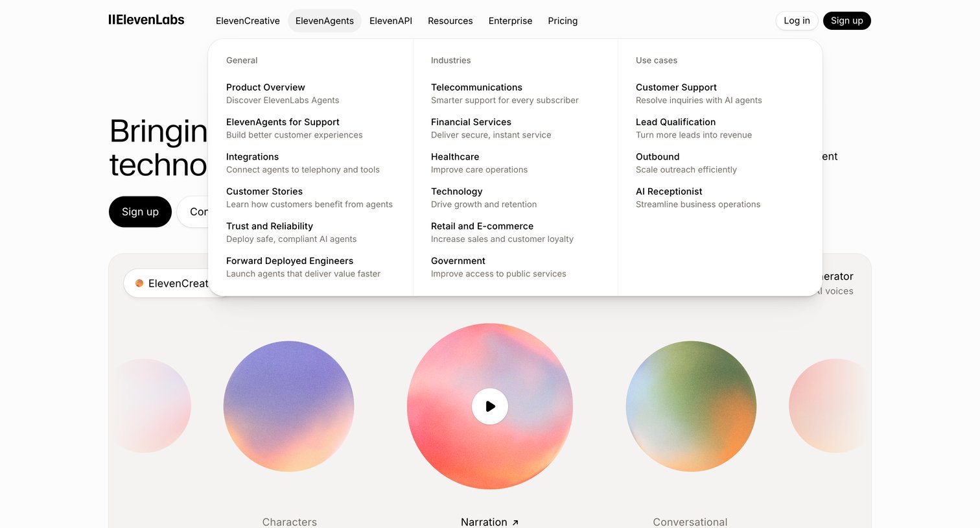Open the ElevenAPI menu

coord(391,21)
